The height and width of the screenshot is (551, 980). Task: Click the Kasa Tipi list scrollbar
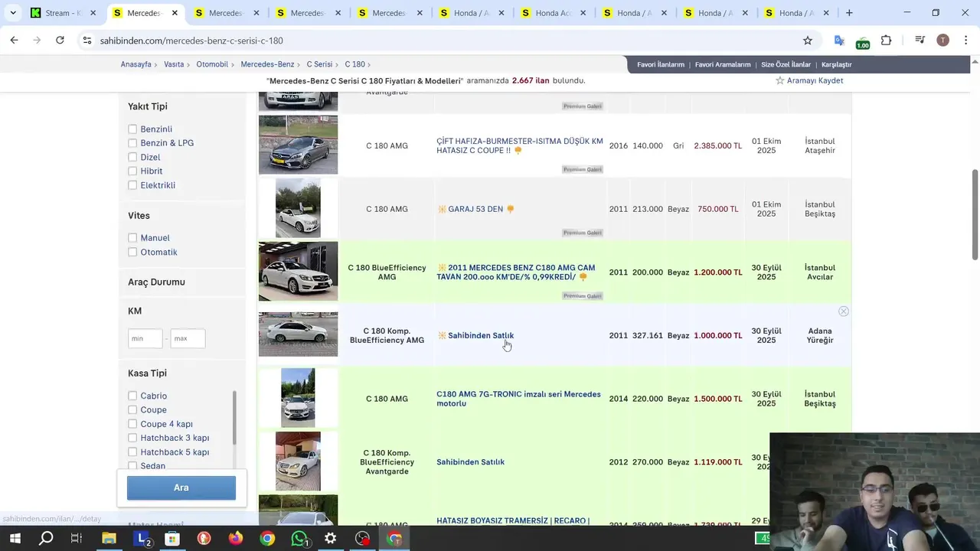tap(234, 417)
